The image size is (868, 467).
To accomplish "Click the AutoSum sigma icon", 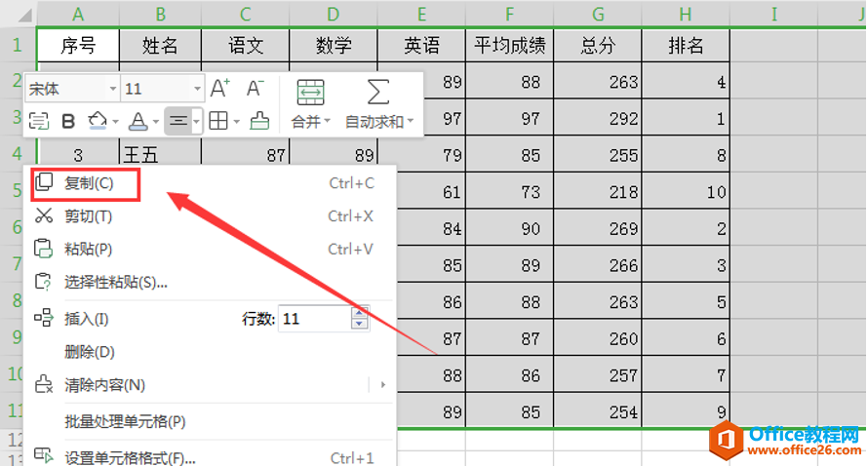I will click(x=378, y=92).
